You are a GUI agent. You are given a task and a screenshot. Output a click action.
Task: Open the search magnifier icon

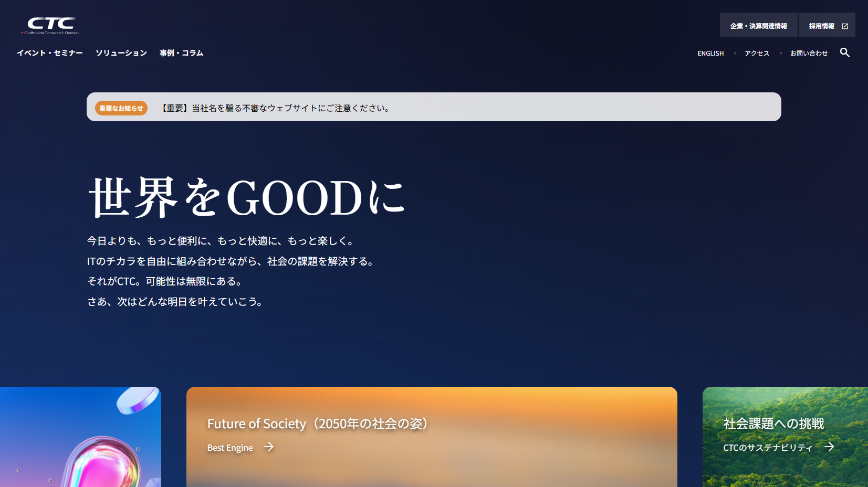(x=844, y=52)
